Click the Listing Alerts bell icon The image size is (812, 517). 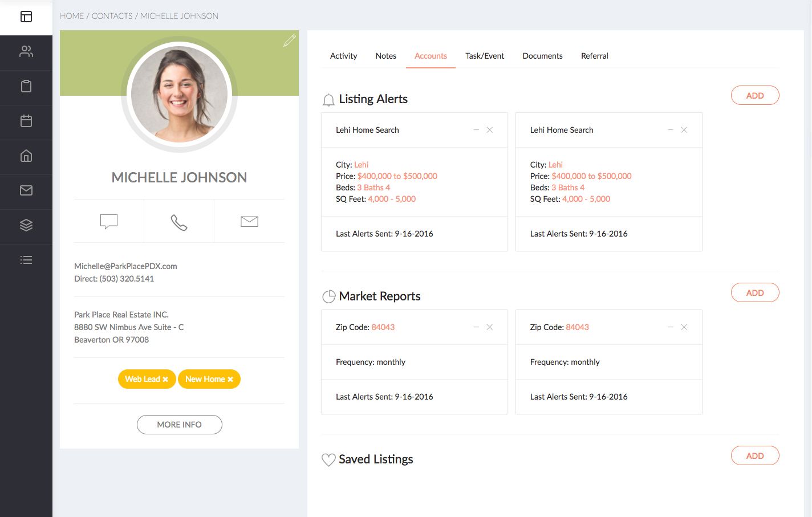[328, 100]
